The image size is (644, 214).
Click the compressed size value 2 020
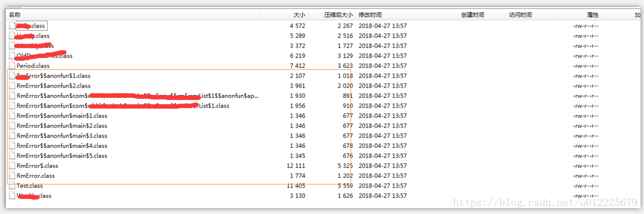point(345,86)
